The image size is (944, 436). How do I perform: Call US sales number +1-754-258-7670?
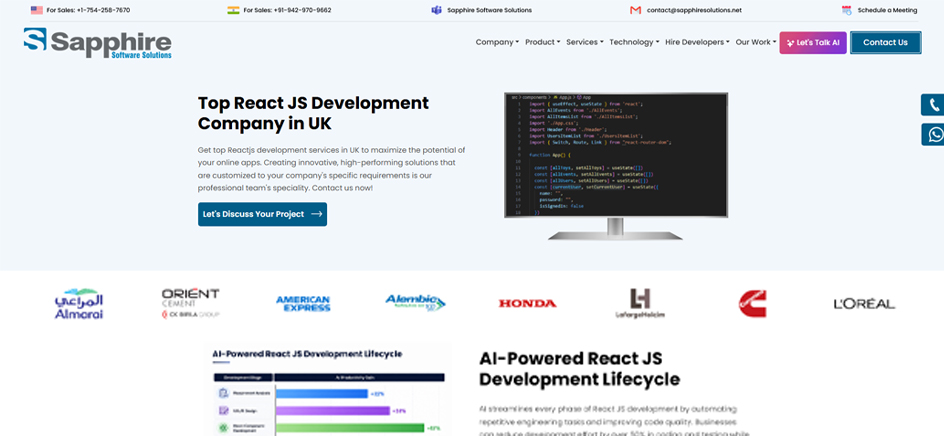[x=88, y=10]
